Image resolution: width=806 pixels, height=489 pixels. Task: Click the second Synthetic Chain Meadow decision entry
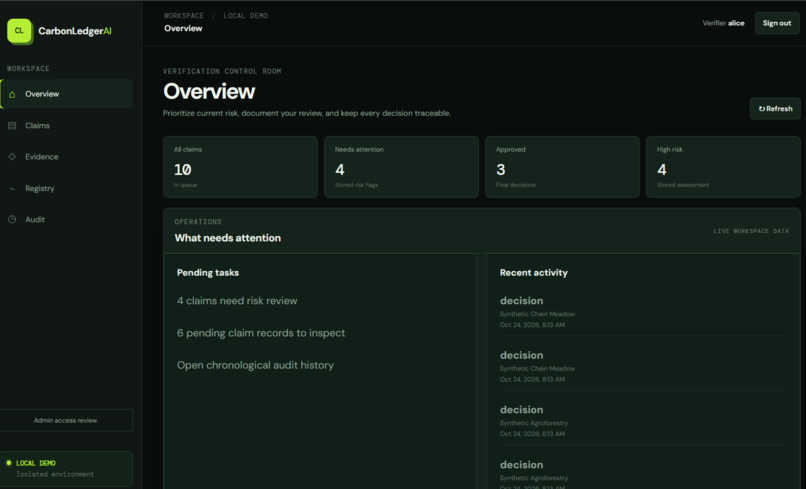point(643,367)
